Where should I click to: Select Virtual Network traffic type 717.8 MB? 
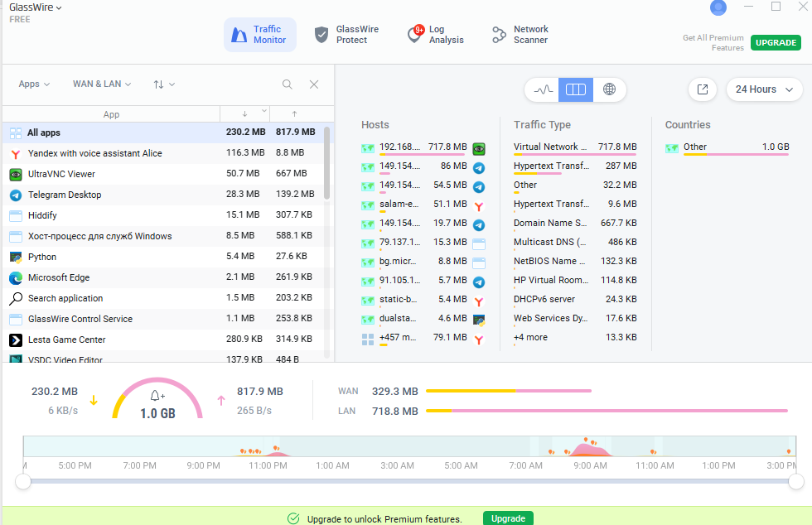tap(575, 148)
